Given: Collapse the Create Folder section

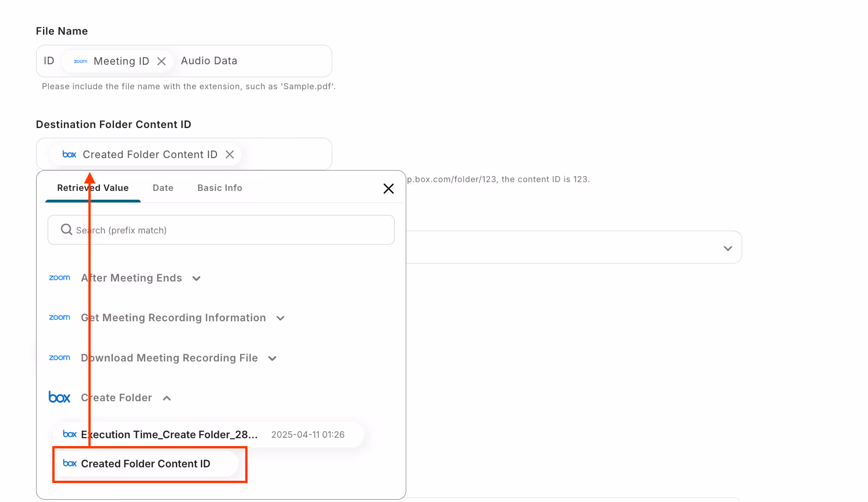Looking at the screenshot, I should 167,398.
